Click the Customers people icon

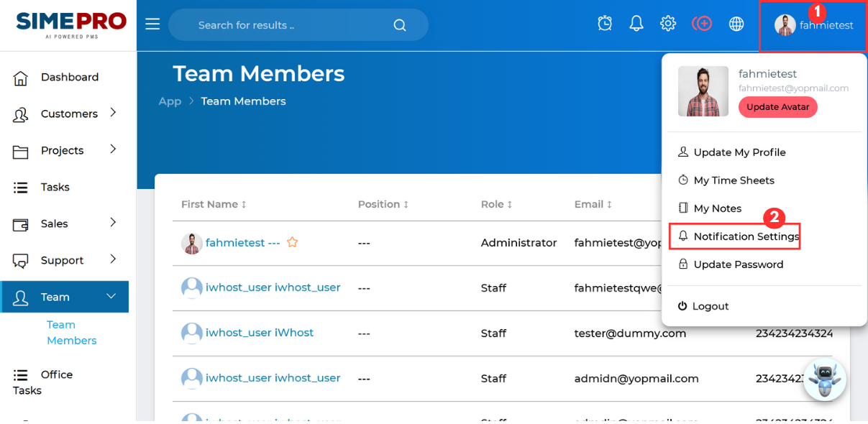(x=21, y=114)
